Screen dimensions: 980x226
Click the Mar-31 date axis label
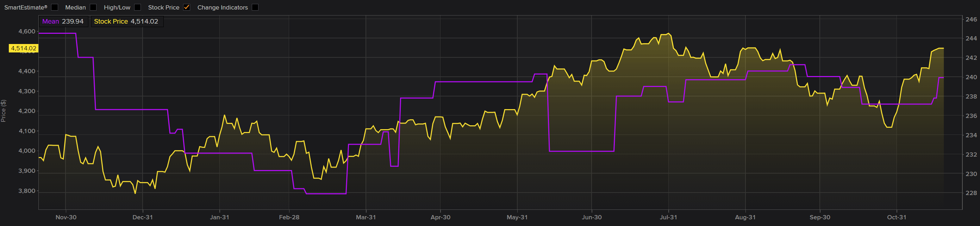point(366,217)
